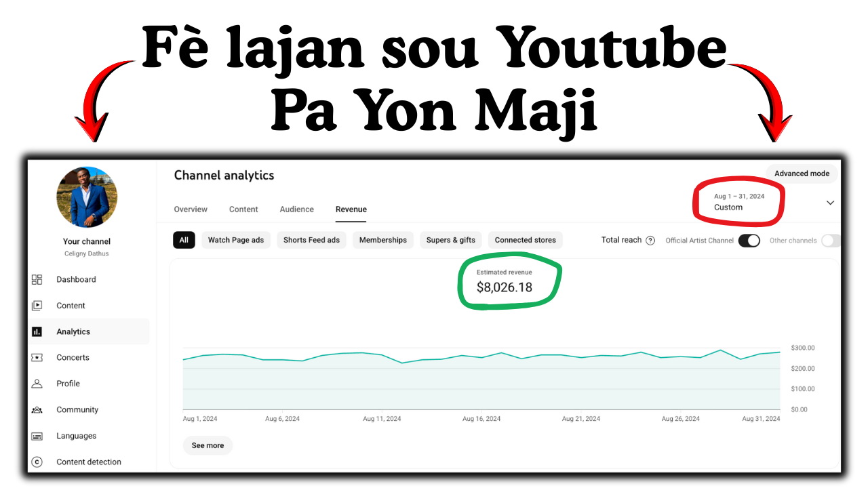Click the "Aug 31, 2024" chart date

pyautogui.click(x=762, y=419)
